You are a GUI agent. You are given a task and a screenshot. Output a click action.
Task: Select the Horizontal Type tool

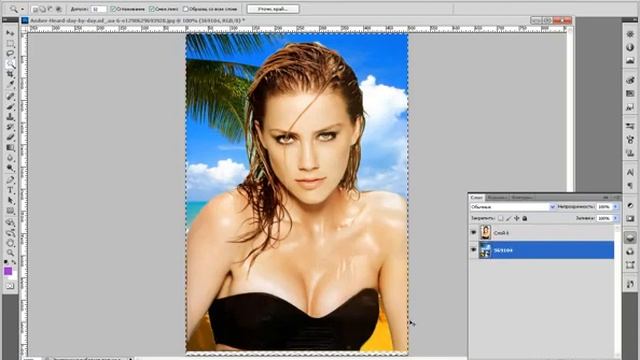click(10, 191)
